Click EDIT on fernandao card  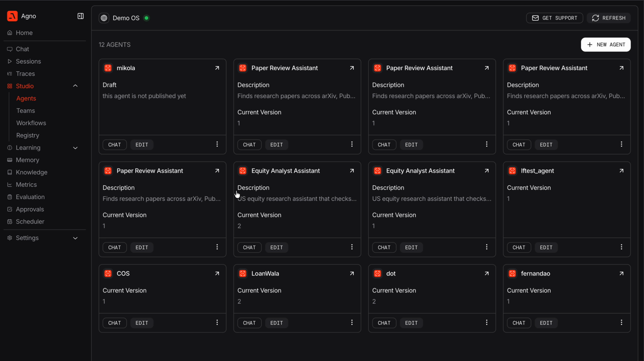tap(546, 323)
